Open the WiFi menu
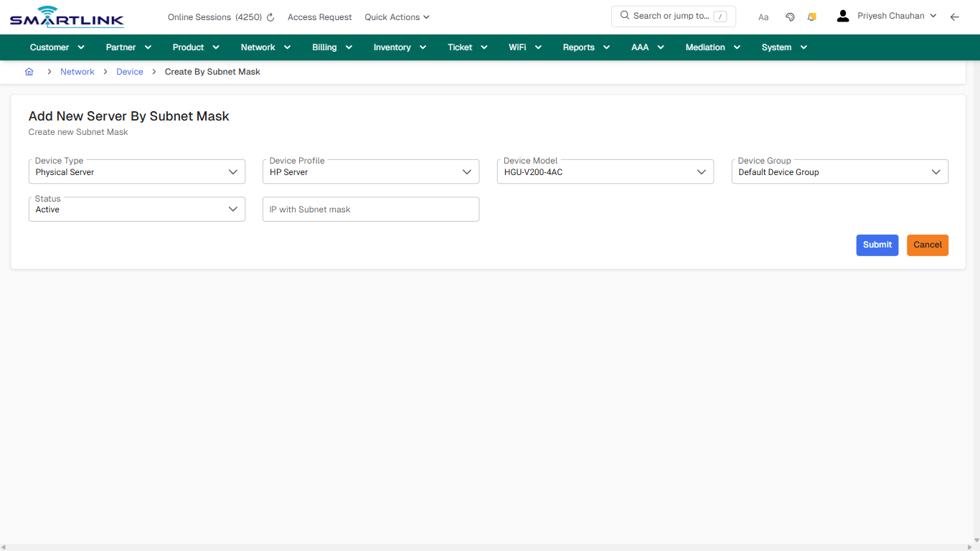 click(x=524, y=47)
